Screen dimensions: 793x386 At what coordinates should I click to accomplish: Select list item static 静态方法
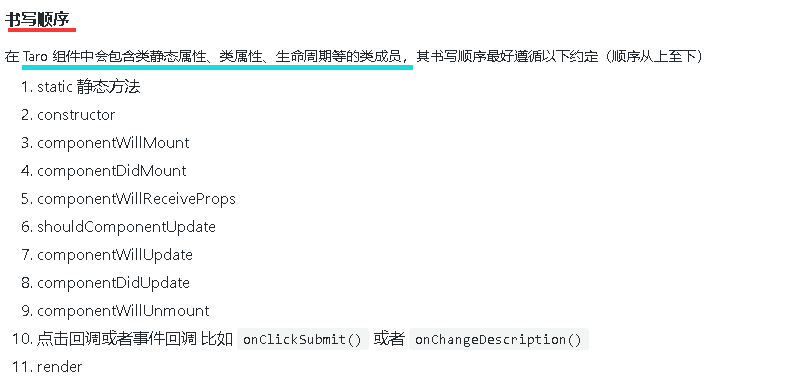[89, 87]
